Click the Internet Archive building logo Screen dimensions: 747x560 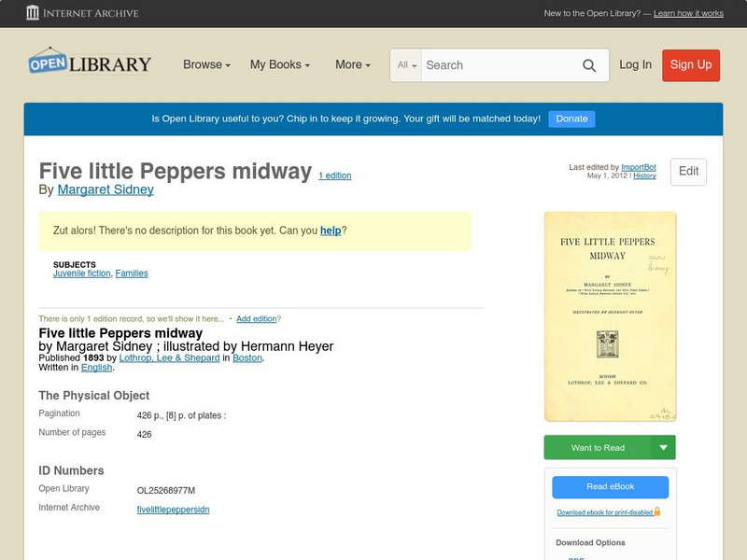[34, 13]
